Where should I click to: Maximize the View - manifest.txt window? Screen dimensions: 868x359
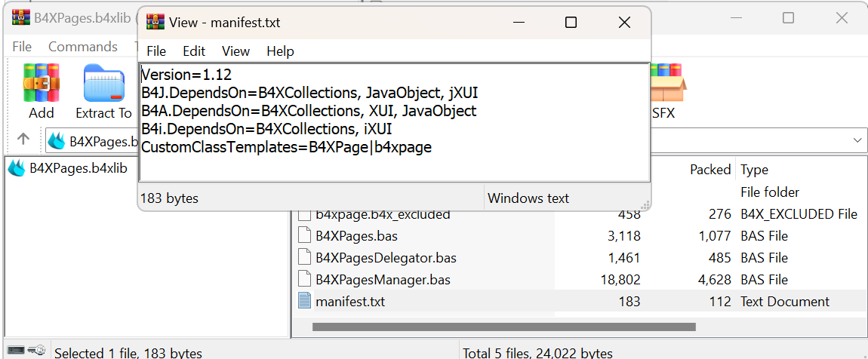(x=571, y=23)
